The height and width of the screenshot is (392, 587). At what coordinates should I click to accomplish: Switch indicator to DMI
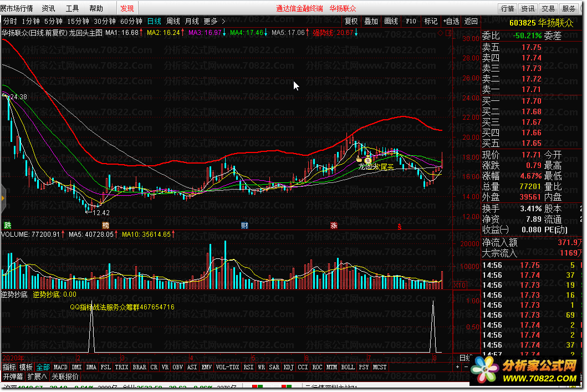pos(76,367)
